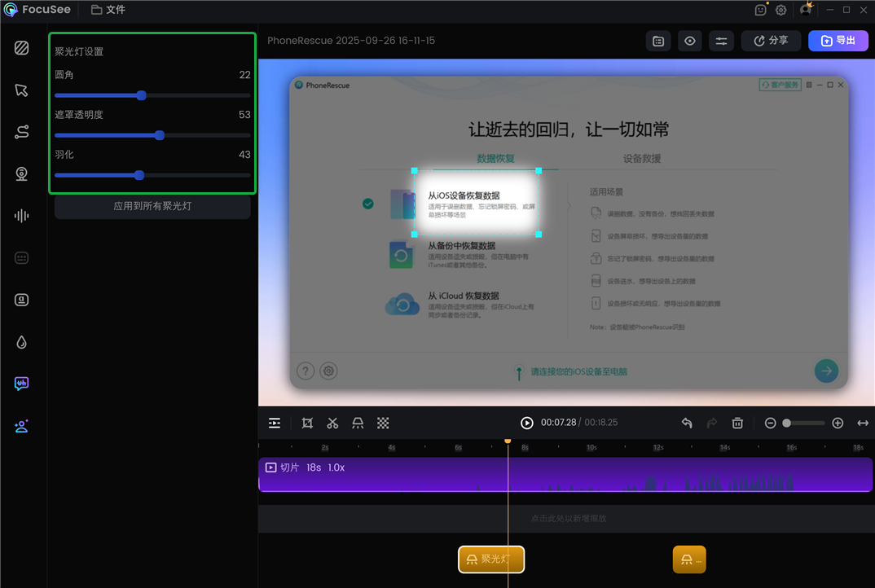Split the clip with the scissors tool
The height and width of the screenshot is (588, 875).
332,423
